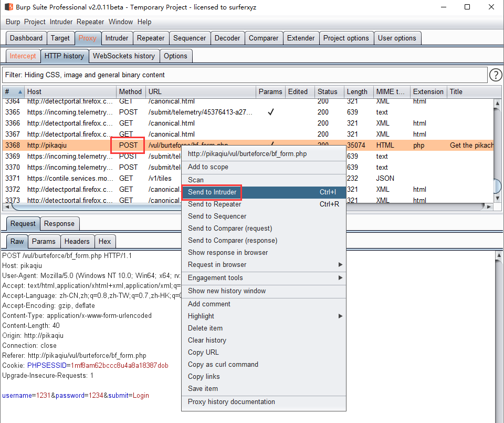Select Copy URL
The height and width of the screenshot is (423, 504).
click(x=264, y=352)
